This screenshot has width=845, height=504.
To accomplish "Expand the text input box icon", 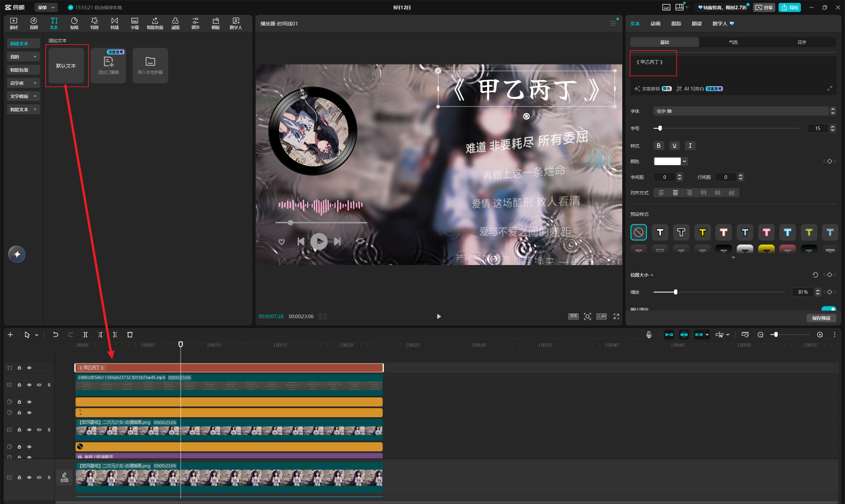I will click(x=830, y=88).
